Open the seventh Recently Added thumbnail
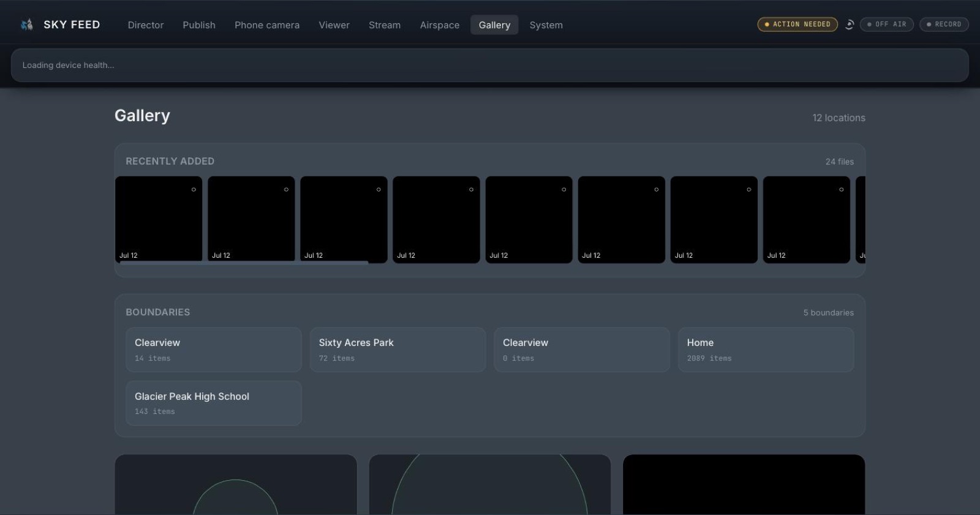Image resolution: width=980 pixels, height=515 pixels. pos(714,219)
